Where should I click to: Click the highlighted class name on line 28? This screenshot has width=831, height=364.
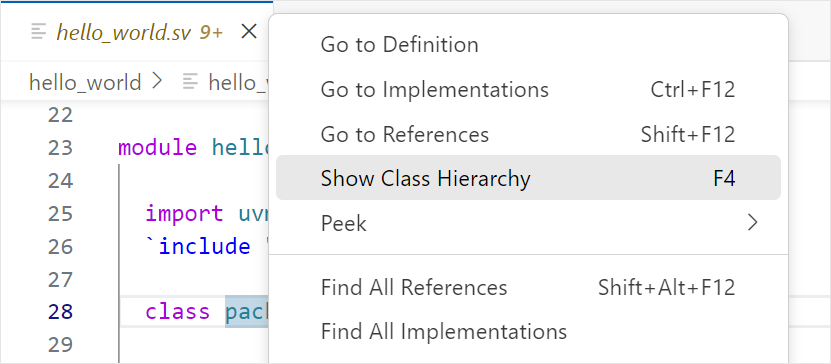[x=247, y=312]
